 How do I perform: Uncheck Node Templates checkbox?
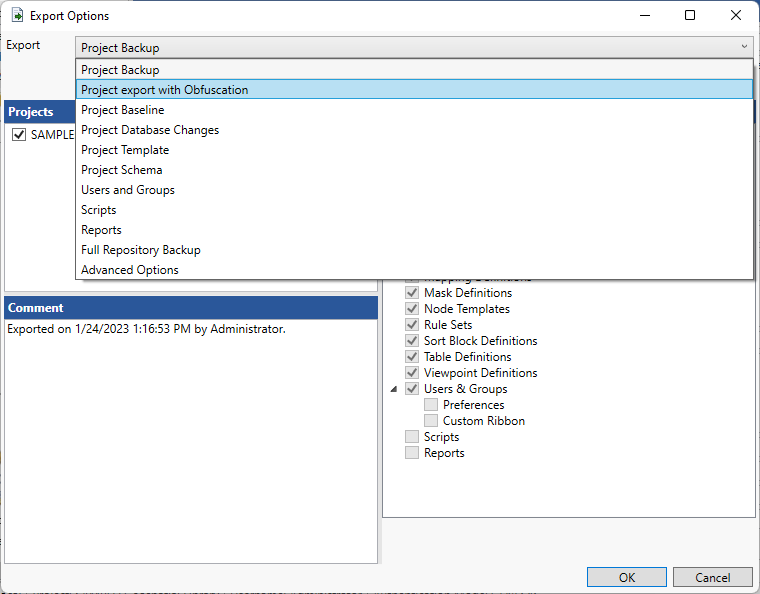pos(412,309)
